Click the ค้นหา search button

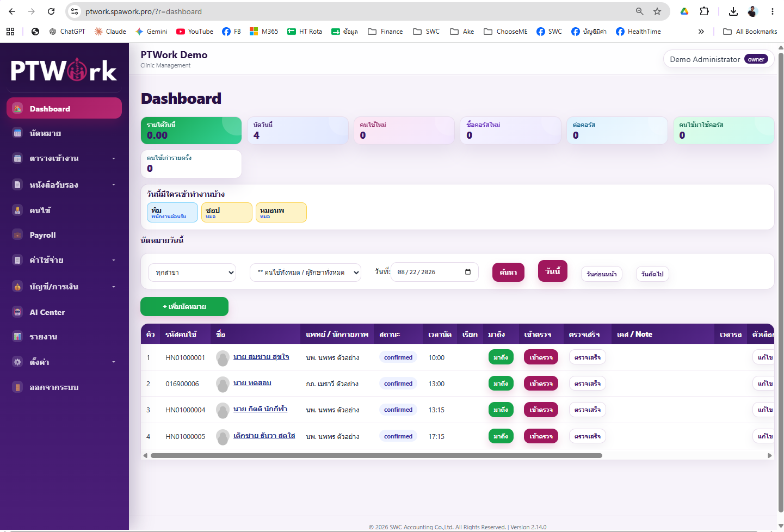pos(508,272)
